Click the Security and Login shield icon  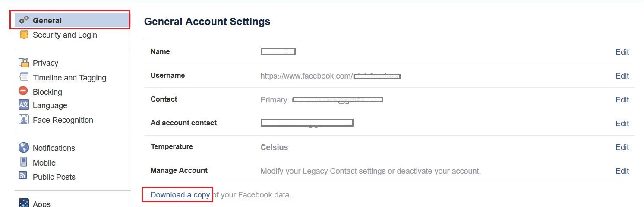coord(24,35)
